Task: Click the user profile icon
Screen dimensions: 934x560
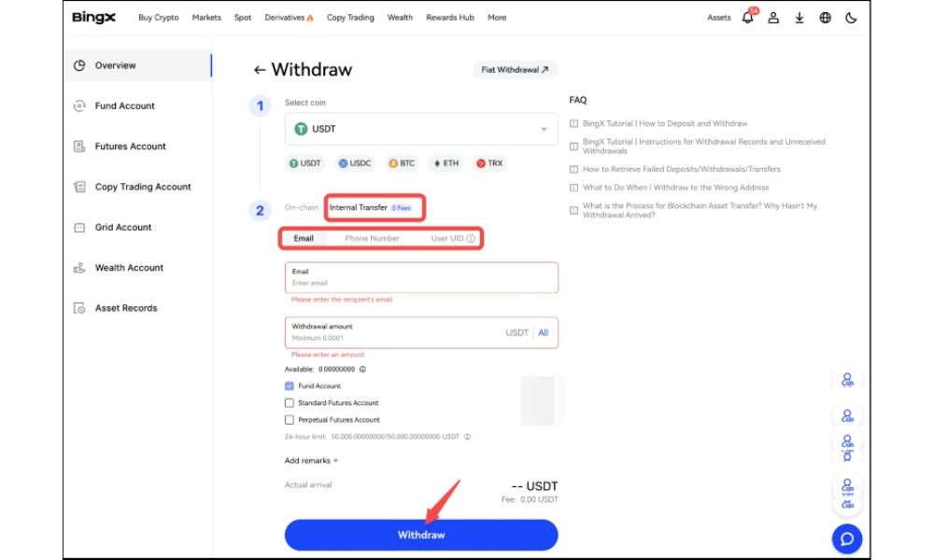Action: pyautogui.click(x=773, y=18)
